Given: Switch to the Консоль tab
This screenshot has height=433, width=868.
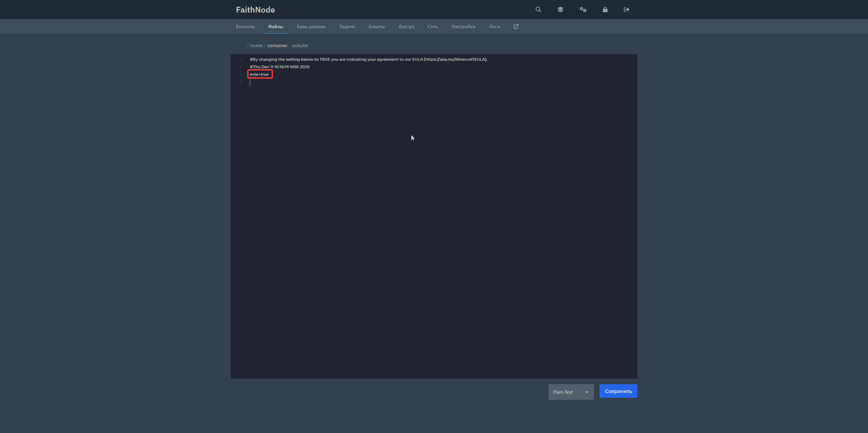Looking at the screenshot, I should coord(245,26).
